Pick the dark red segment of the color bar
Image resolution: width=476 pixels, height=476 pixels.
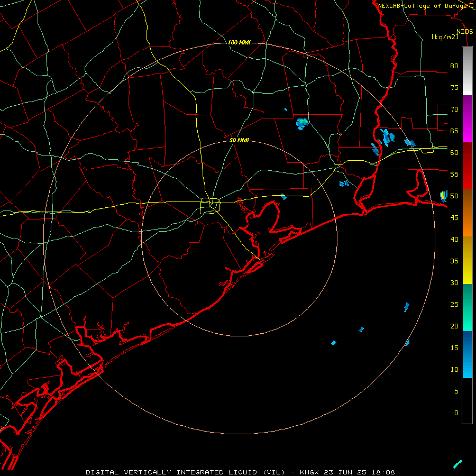click(467, 166)
